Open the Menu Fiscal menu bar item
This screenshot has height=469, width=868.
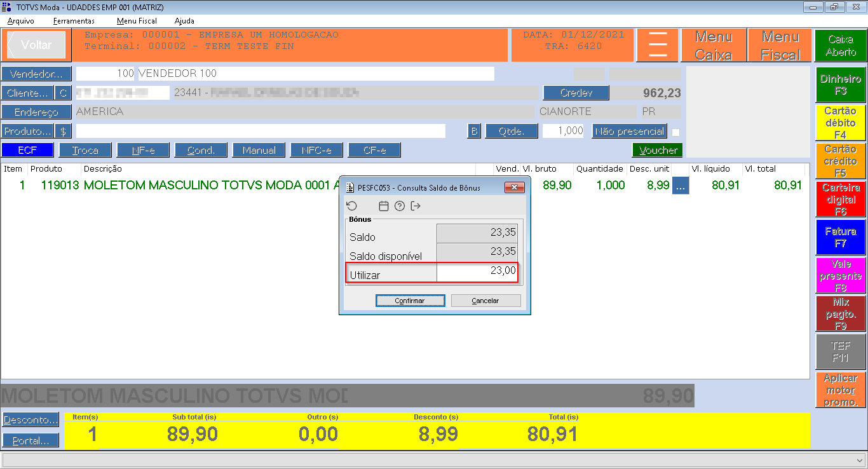(137, 21)
